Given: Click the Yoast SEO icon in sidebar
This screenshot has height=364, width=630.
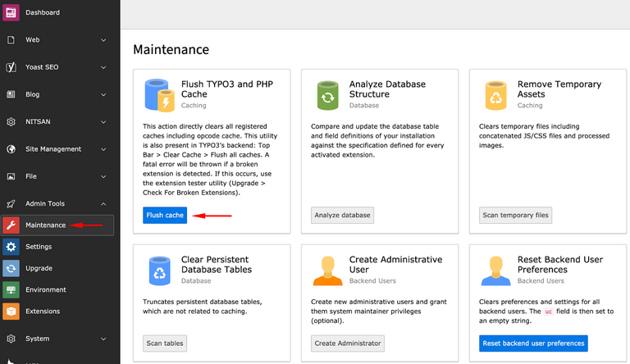Looking at the screenshot, I should pyautogui.click(x=11, y=67).
